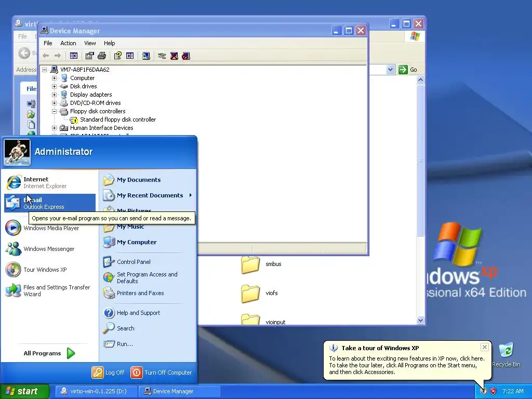The height and width of the screenshot is (399, 532).
Task: Launch Windows Media Player from Start menu
Action: pos(50,228)
